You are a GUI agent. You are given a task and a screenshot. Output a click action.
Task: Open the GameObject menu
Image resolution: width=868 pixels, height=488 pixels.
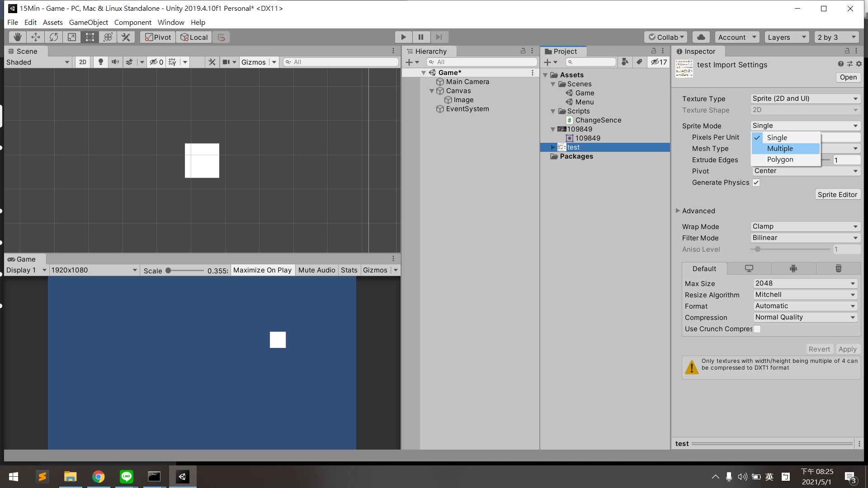[88, 22]
